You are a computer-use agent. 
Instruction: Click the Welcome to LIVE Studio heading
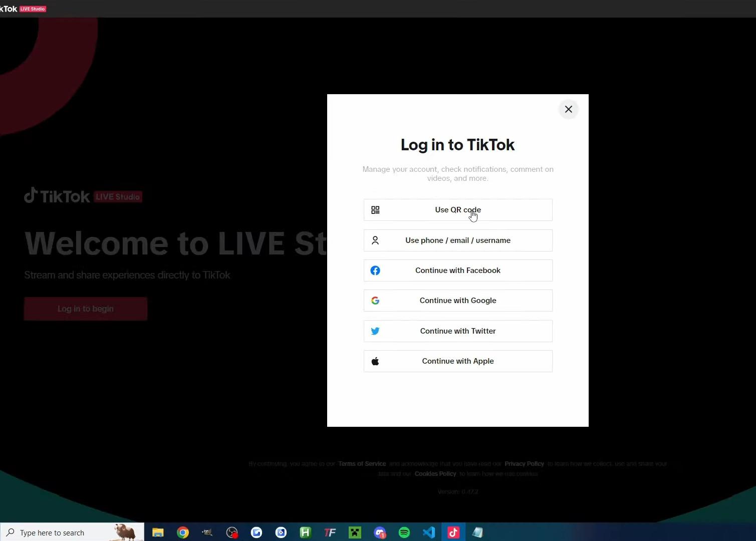(x=175, y=243)
